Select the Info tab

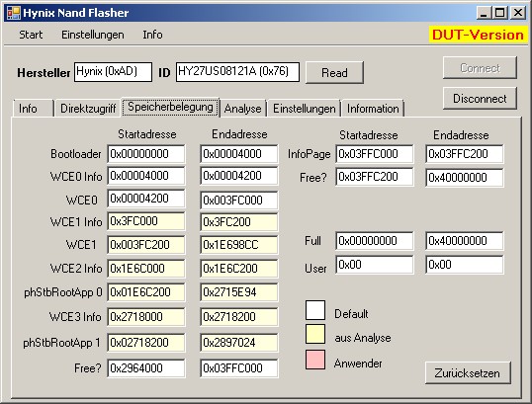33,109
